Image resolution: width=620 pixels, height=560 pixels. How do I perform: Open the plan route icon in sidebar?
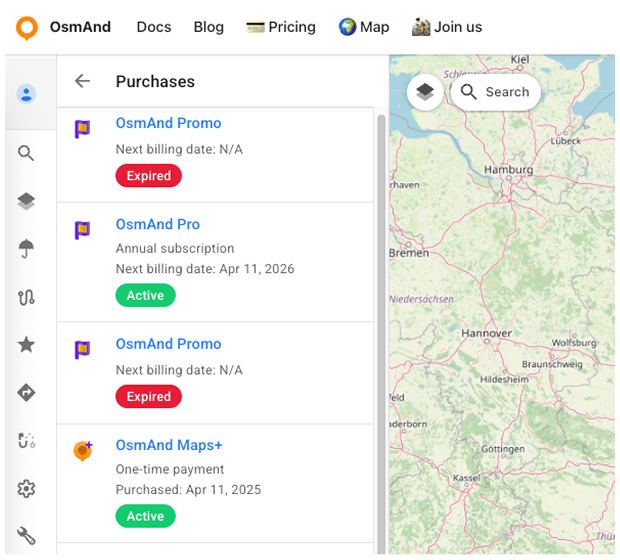coord(27,441)
